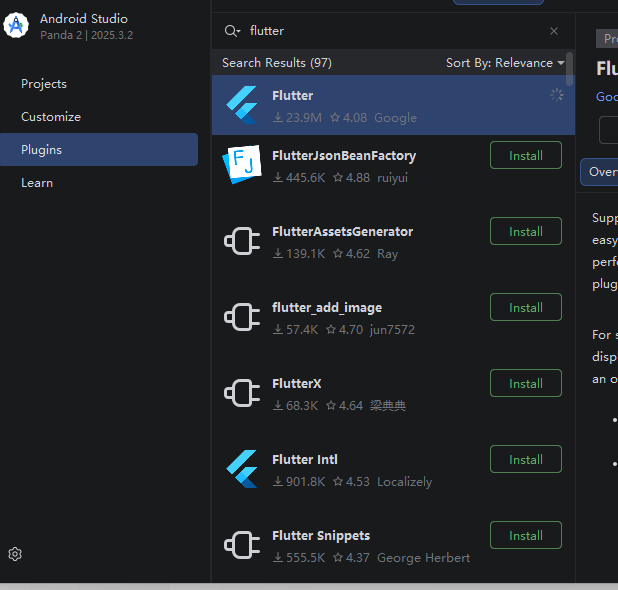Click the Android Studio logo icon
Screen dimensions: 618x590
click(x=16, y=26)
